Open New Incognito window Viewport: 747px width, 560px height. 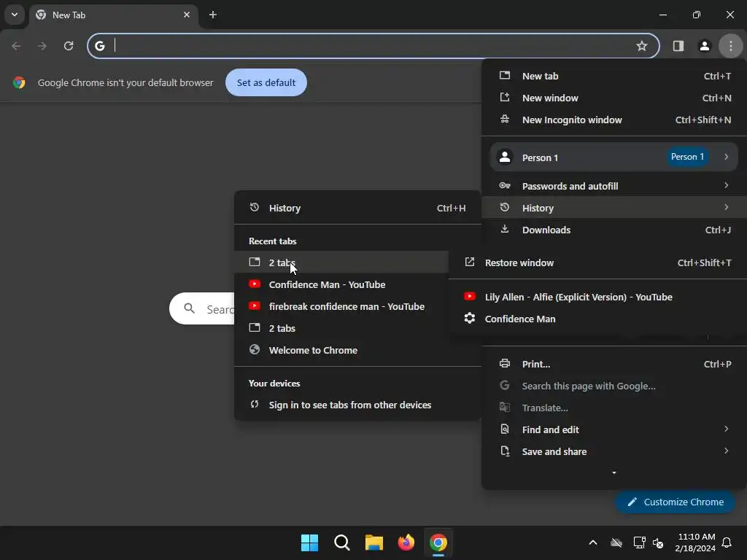coord(614,120)
